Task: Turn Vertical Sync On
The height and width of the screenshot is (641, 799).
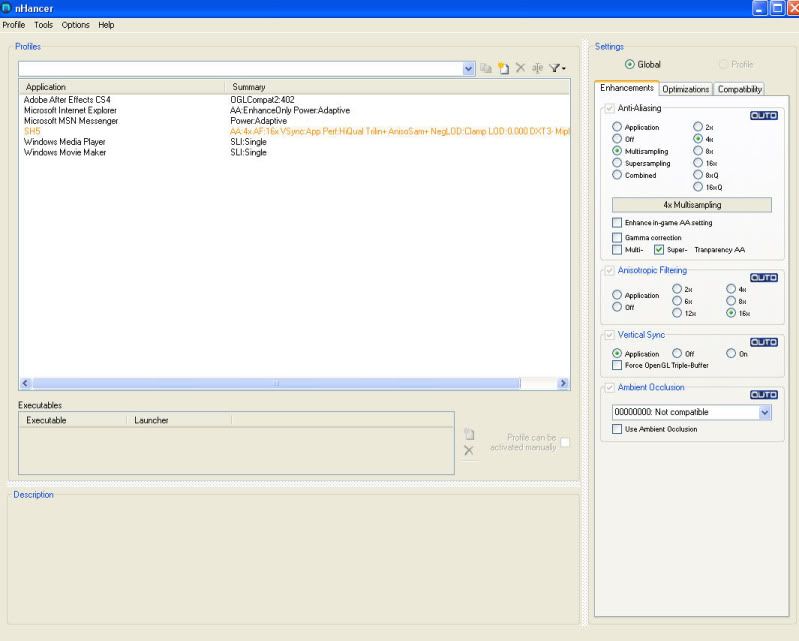Action: coord(731,353)
